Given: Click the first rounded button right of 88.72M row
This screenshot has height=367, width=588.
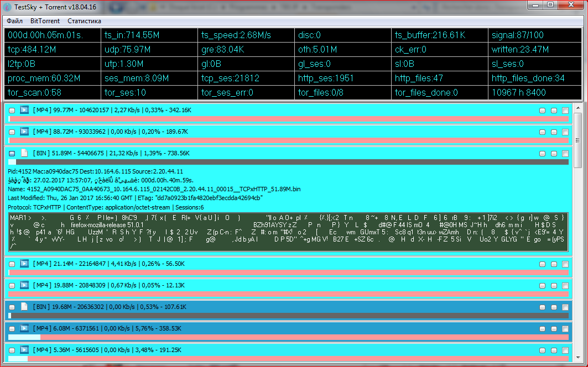Looking at the screenshot, I should click(543, 132).
